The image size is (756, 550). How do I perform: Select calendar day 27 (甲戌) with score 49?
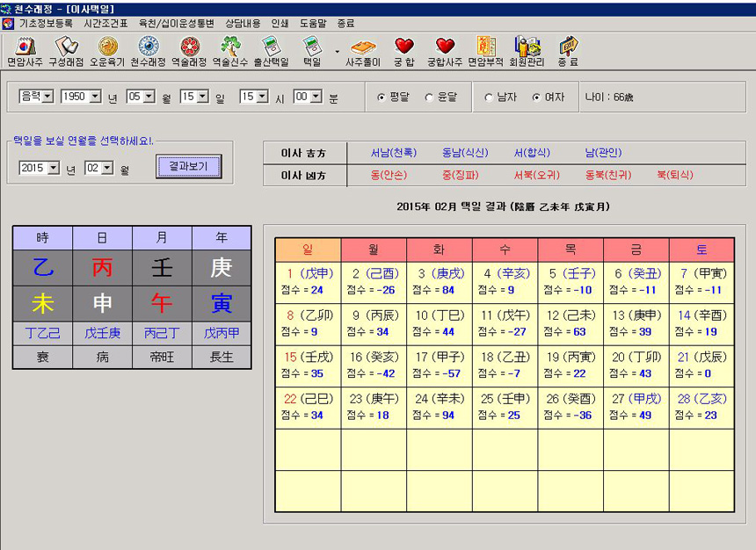point(636,408)
